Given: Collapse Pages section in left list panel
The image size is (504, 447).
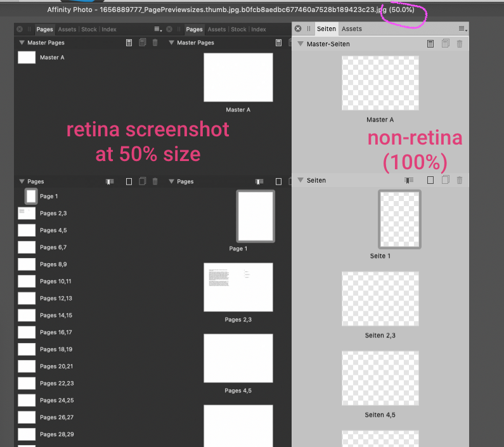Looking at the screenshot, I should tap(22, 181).
